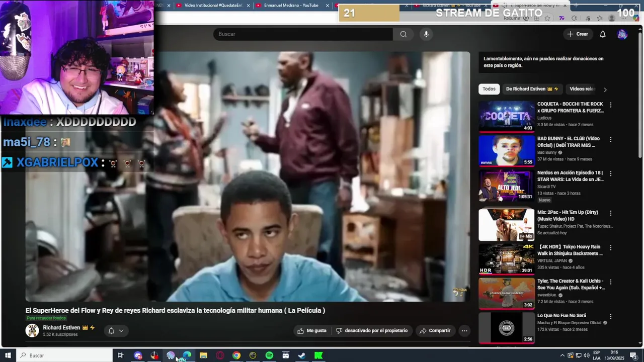Open volume control in system tray
The width and height of the screenshot is (644, 362).
(586, 355)
